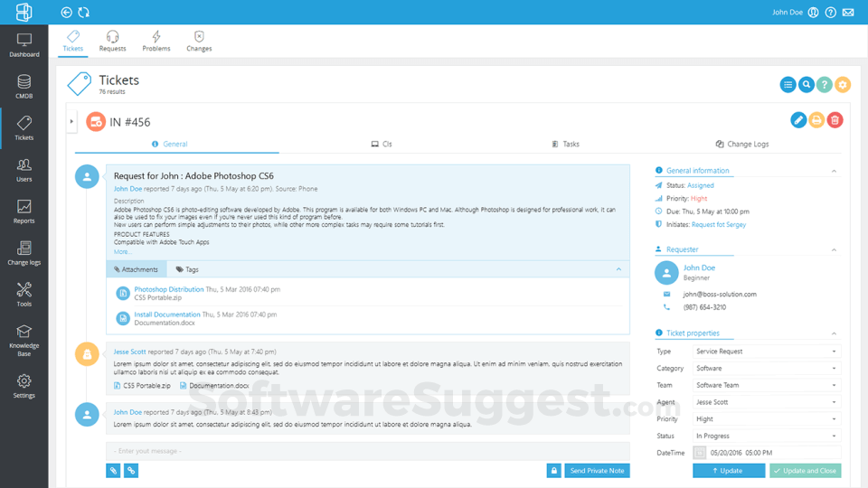868x488 pixels.
Task: Click the orange print ticket icon
Action: (816, 120)
